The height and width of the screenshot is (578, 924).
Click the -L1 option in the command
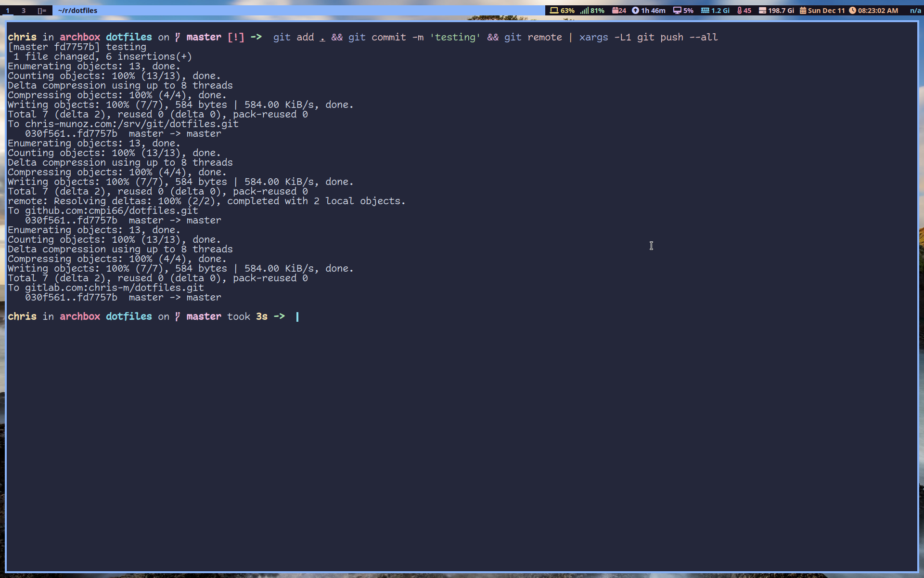coord(623,38)
